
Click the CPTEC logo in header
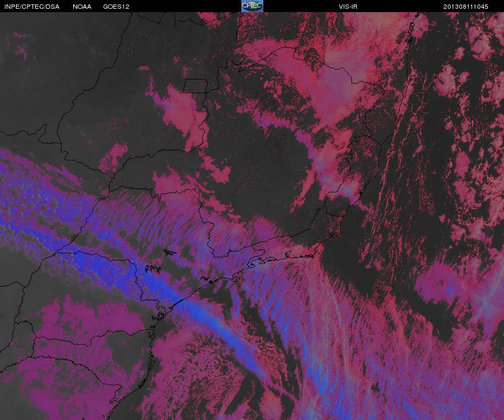coord(252,6)
